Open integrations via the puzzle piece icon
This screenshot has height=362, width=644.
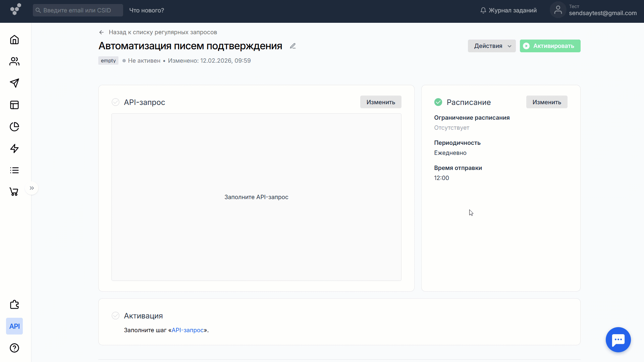pyautogui.click(x=14, y=304)
